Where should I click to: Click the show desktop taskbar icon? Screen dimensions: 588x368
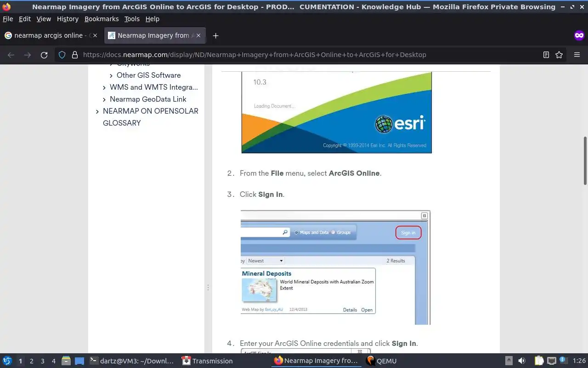point(79,361)
